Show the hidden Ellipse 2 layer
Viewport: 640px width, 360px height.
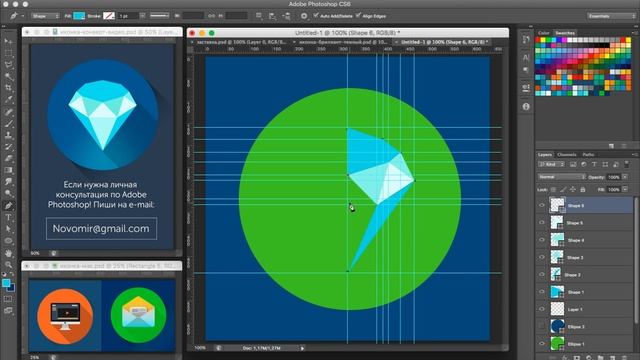[x=542, y=326]
